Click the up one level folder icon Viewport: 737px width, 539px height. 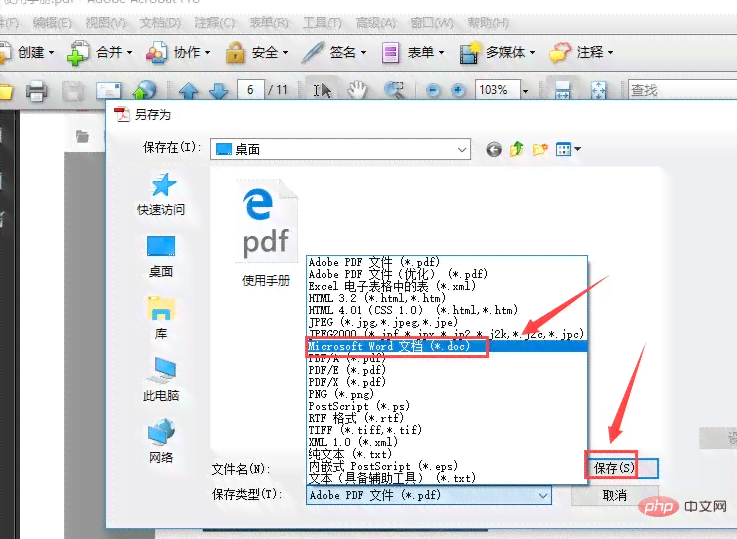tap(517, 149)
